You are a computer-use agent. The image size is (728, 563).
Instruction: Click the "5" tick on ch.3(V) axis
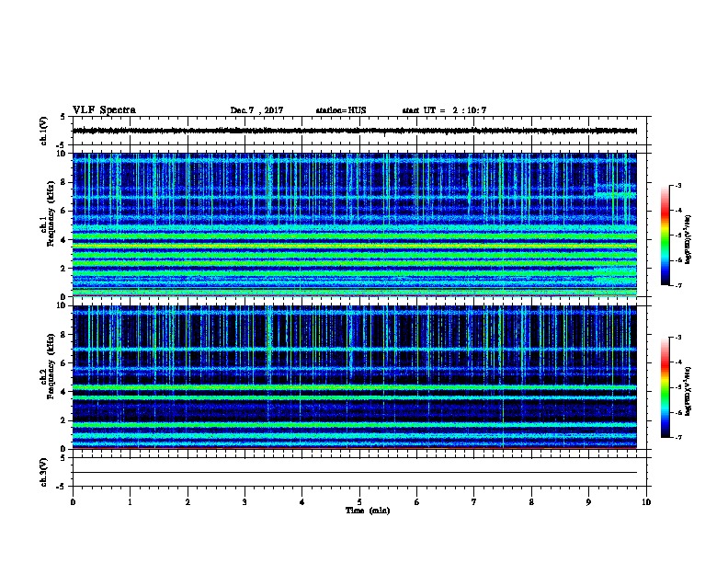pyautogui.click(x=63, y=458)
